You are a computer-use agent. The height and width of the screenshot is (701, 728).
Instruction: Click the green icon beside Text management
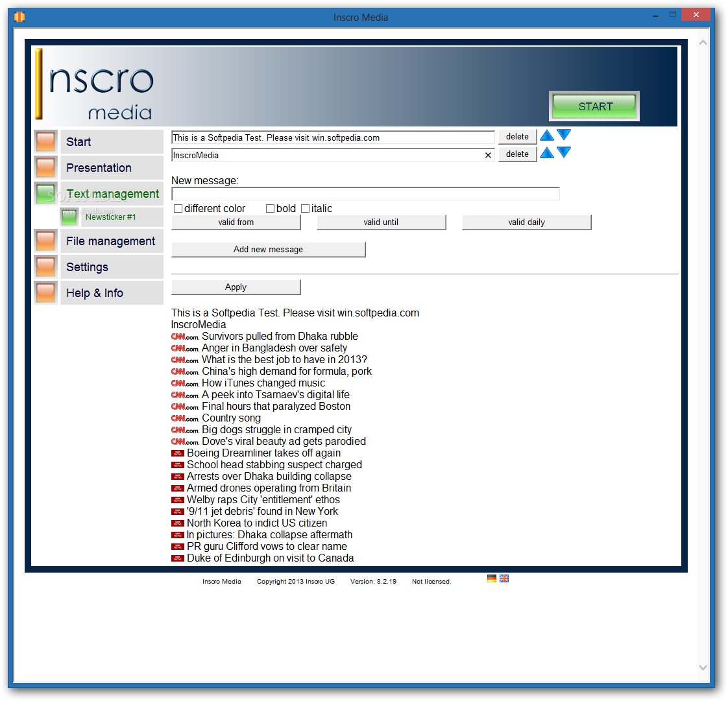point(45,193)
